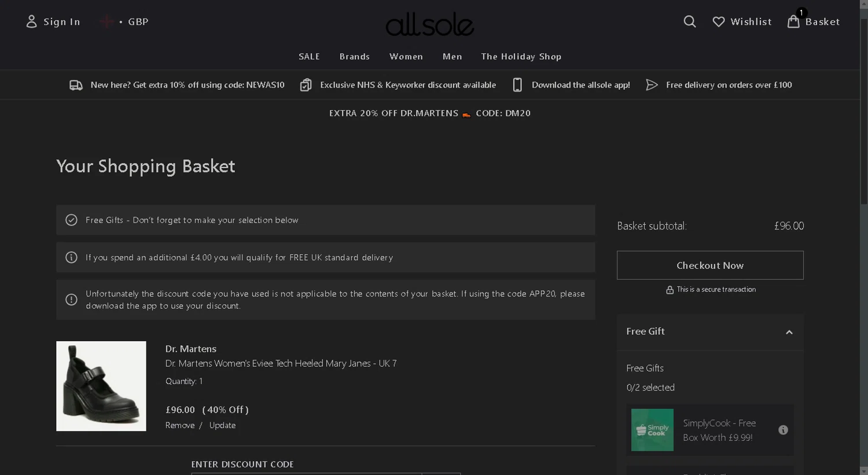
Task: Open Download the allsole app link
Action: 581,85
